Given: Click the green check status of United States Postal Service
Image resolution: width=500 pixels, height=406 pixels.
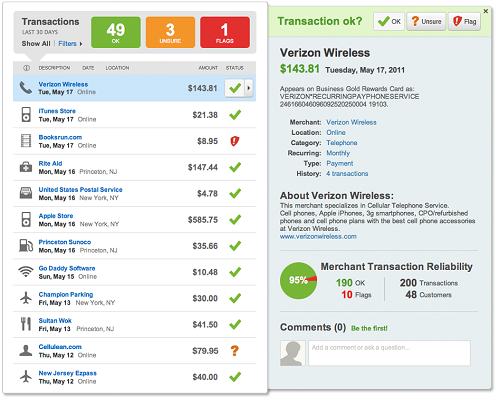Looking at the screenshot, I should pyautogui.click(x=235, y=193).
